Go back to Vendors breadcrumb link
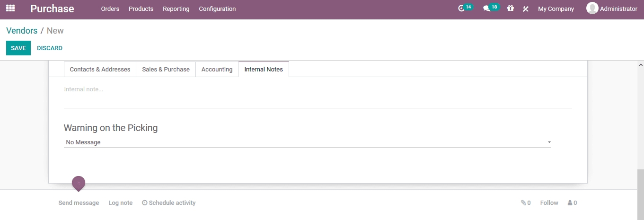 coord(22,31)
